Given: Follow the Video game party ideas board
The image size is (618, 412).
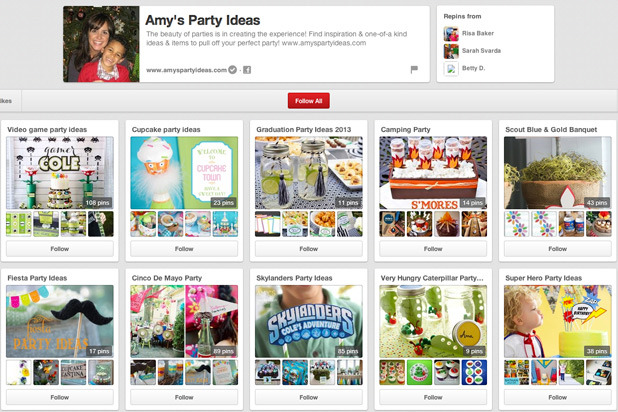Looking at the screenshot, I should click(59, 248).
